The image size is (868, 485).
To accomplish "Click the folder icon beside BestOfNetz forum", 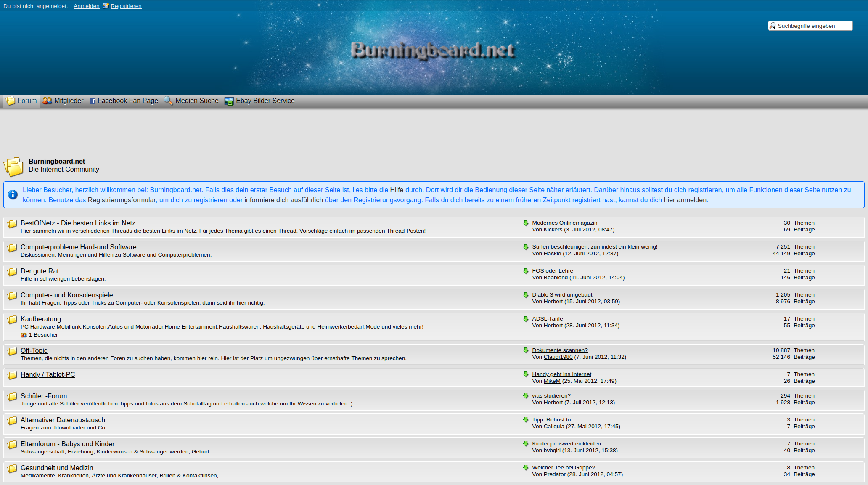I will click(x=12, y=224).
